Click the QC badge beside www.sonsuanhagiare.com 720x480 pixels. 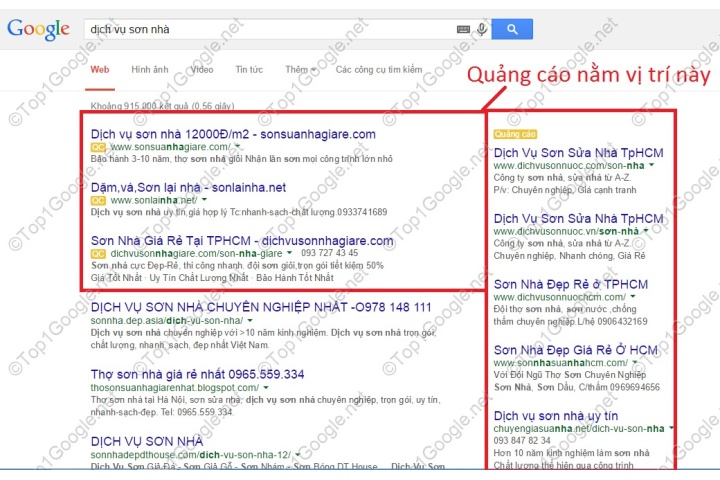[x=98, y=147]
